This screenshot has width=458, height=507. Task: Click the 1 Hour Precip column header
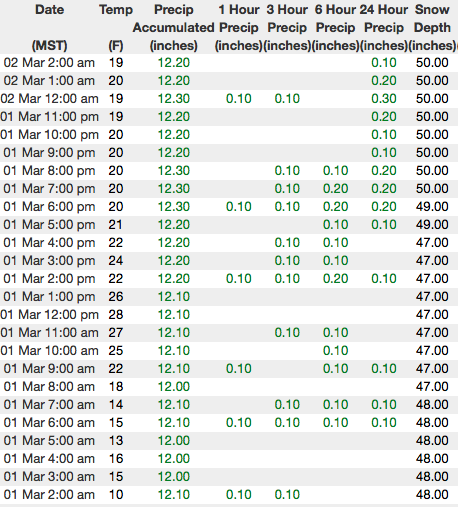click(239, 27)
